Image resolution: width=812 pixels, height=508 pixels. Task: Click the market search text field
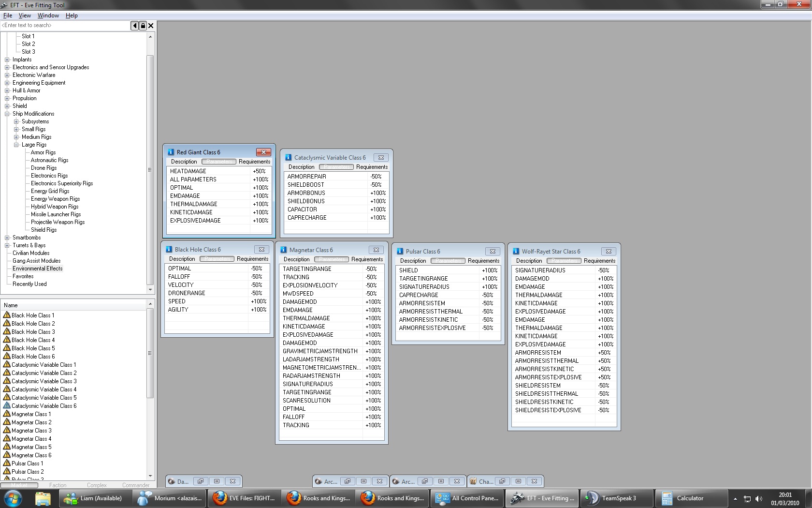pos(65,26)
